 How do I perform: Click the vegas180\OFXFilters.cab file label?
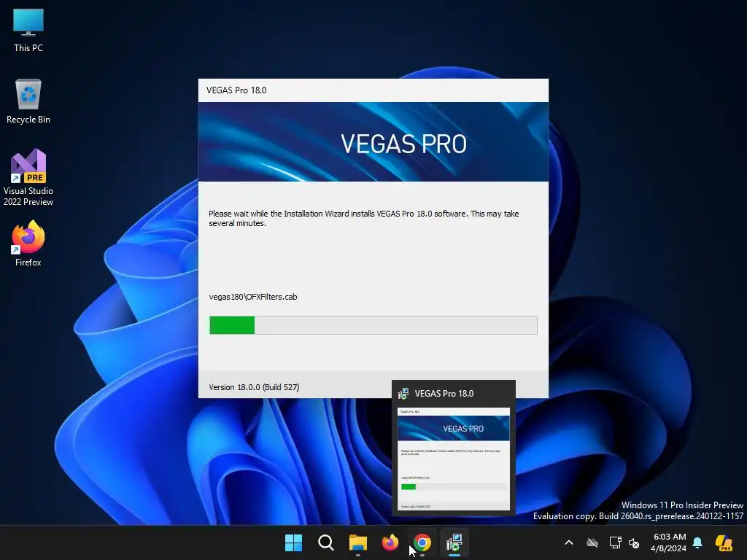253,297
